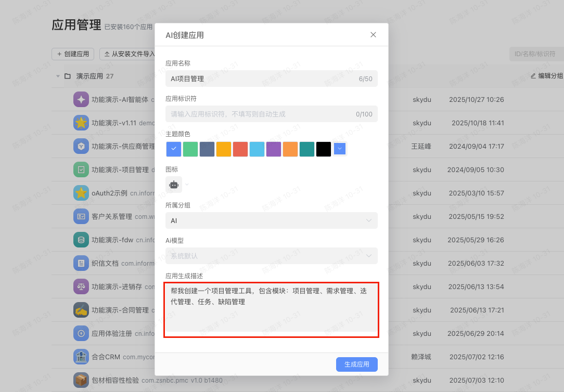This screenshot has height=392, width=564.
Task: Expand more theme colors with the chevron
Action: coord(340,149)
